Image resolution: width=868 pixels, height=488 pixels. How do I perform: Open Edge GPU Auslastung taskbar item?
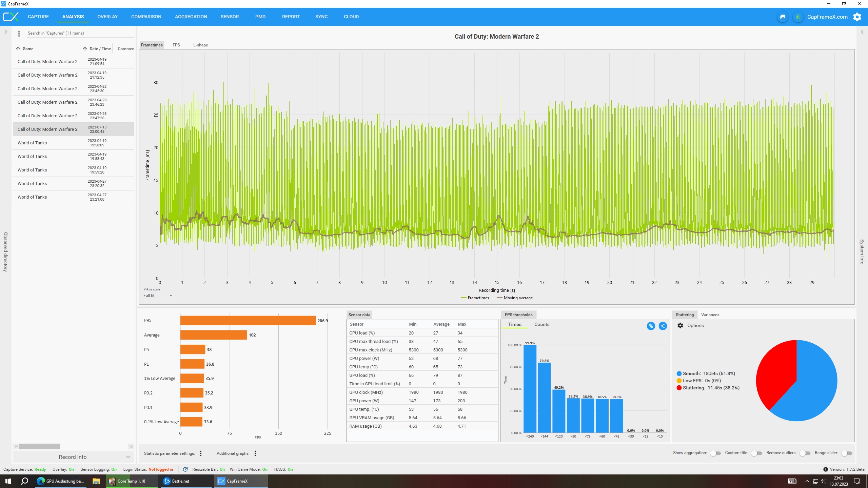coord(61,481)
